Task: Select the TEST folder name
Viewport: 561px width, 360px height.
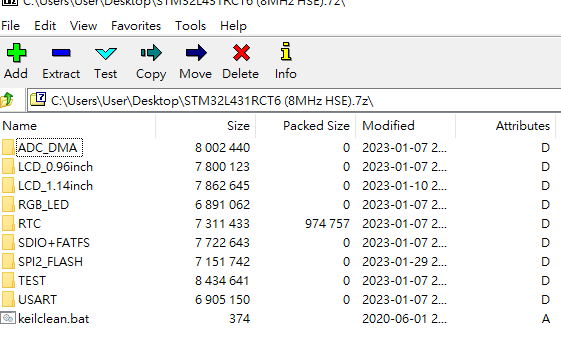Action: (x=32, y=280)
